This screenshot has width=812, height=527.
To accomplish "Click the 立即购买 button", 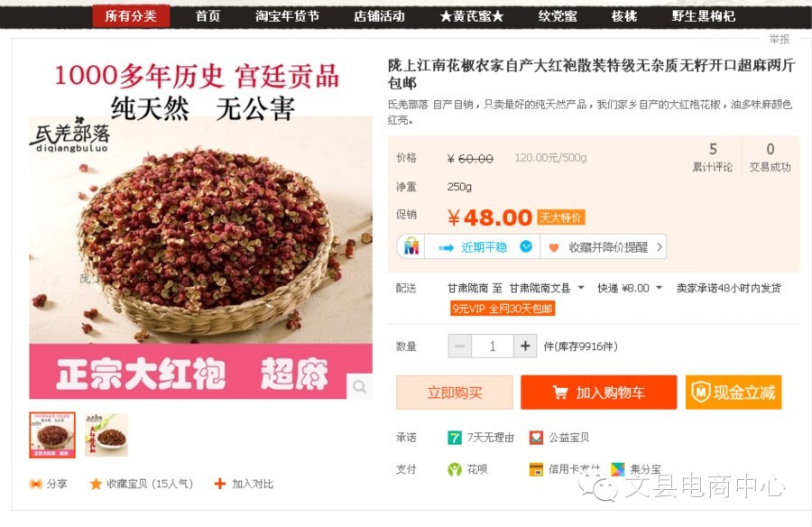I will 455,393.
